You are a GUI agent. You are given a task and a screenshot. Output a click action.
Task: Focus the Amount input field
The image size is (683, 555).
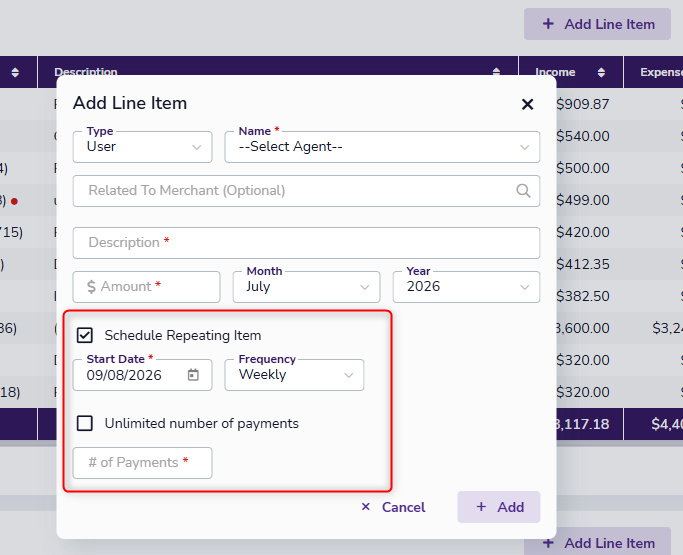pyautogui.click(x=146, y=287)
